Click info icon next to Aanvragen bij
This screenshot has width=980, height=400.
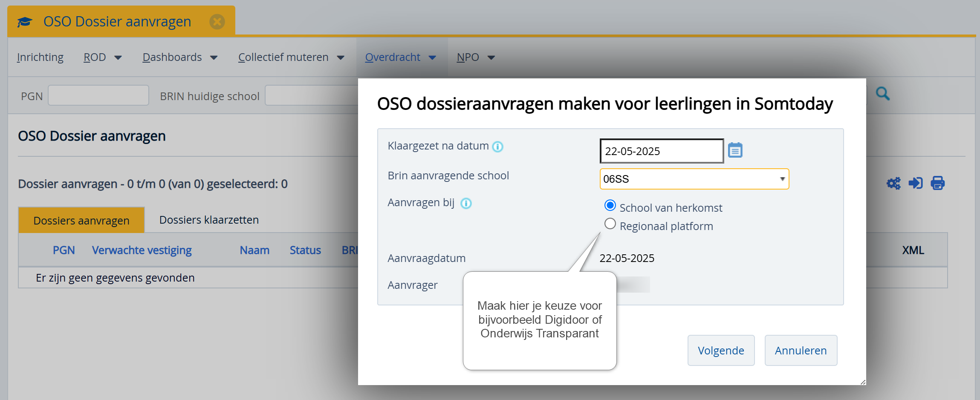(466, 203)
